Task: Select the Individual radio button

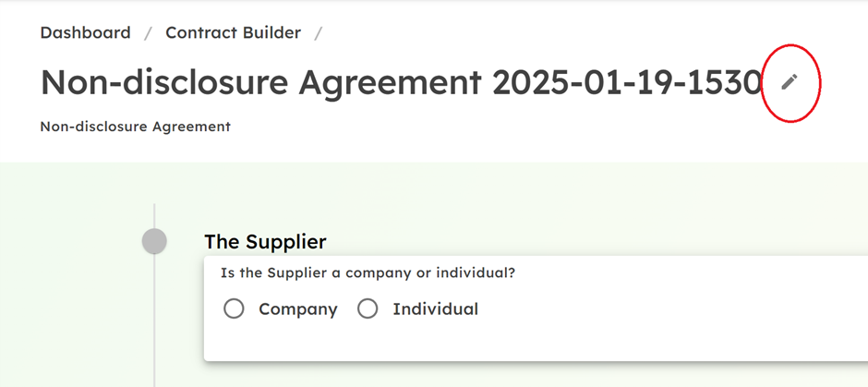Action: point(368,308)
